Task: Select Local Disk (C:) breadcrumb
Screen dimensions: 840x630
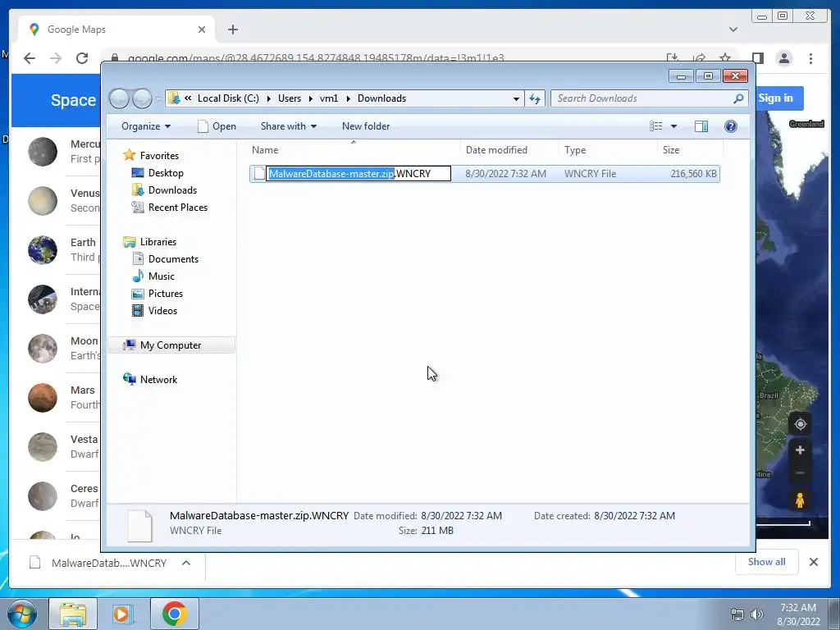Action: 228,98
